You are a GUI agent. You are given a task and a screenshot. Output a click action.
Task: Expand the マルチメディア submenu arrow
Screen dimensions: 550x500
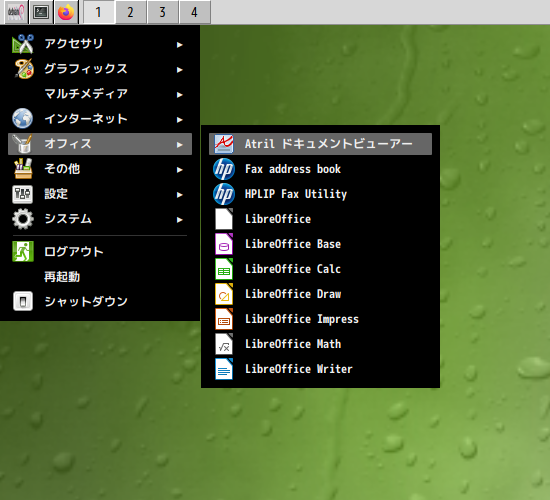pyautogui.click(x=180, y=94)
